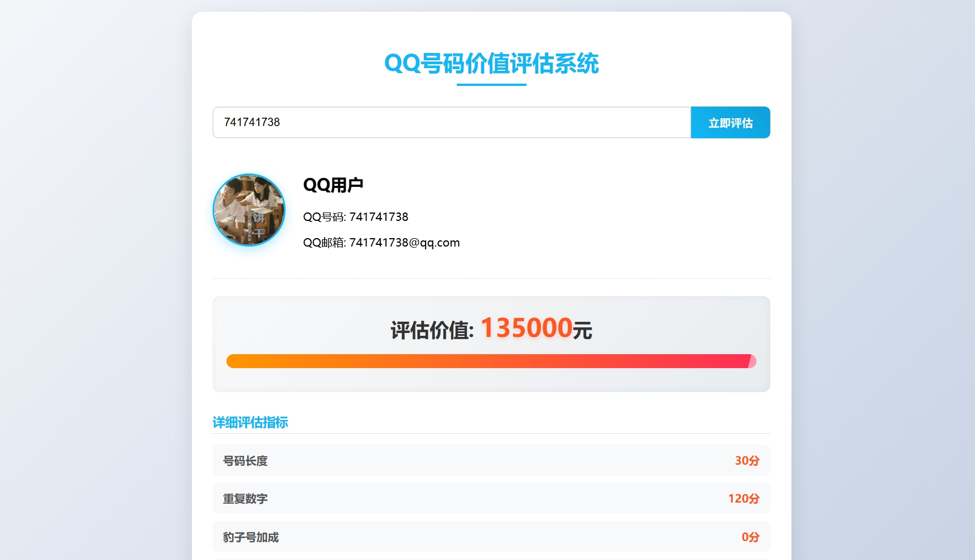Click the QQ user avatar photo
The width and height of the screenshot is (975, 560).
249,210
